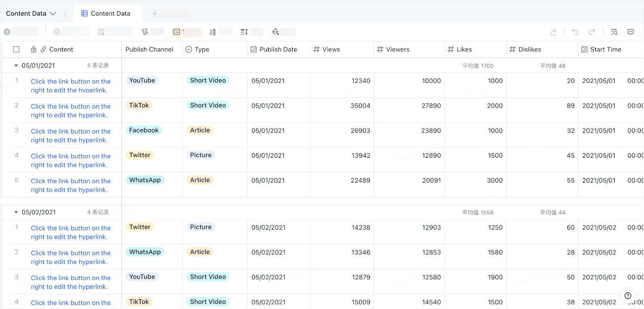Click the highlighted group-by toolbar icon
This screenshot has width=644, height=309.
coord(177,32)
